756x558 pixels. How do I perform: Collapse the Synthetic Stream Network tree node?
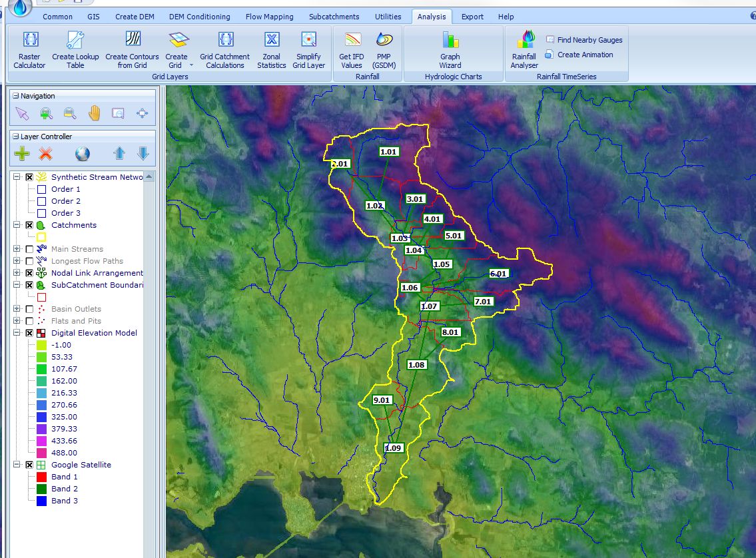pos(17,177)
